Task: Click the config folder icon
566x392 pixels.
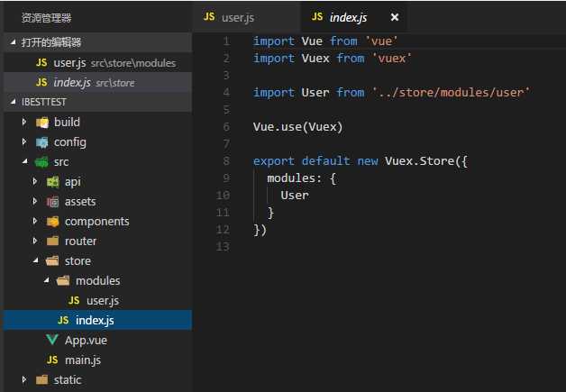Action: coord(42,142)
